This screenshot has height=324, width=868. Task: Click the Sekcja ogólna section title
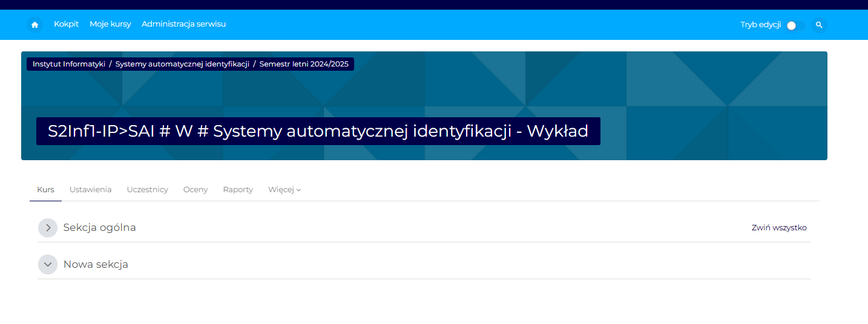(99, 228)
